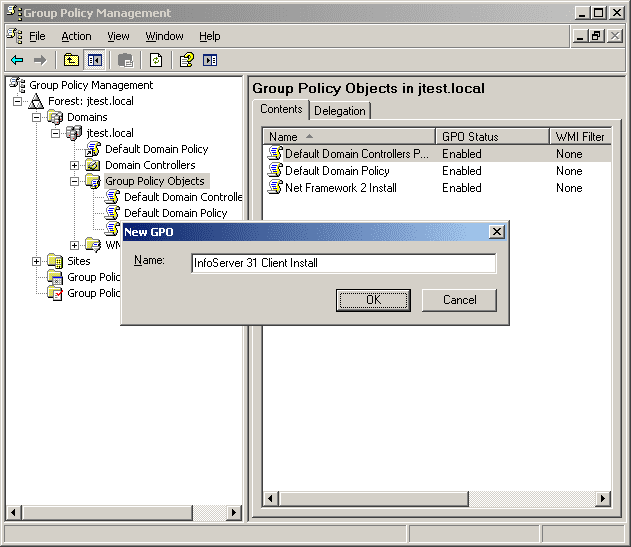Click the left tree pane horizontal scrollbar thumb

coord(107,513)
